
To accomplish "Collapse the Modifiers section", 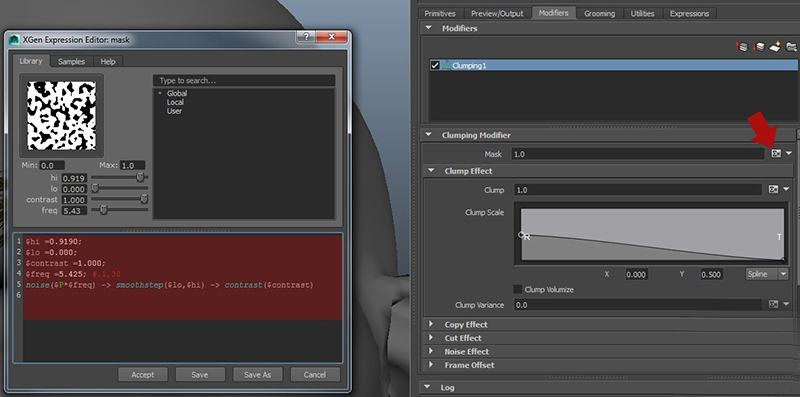I will (x=428, y=28).
